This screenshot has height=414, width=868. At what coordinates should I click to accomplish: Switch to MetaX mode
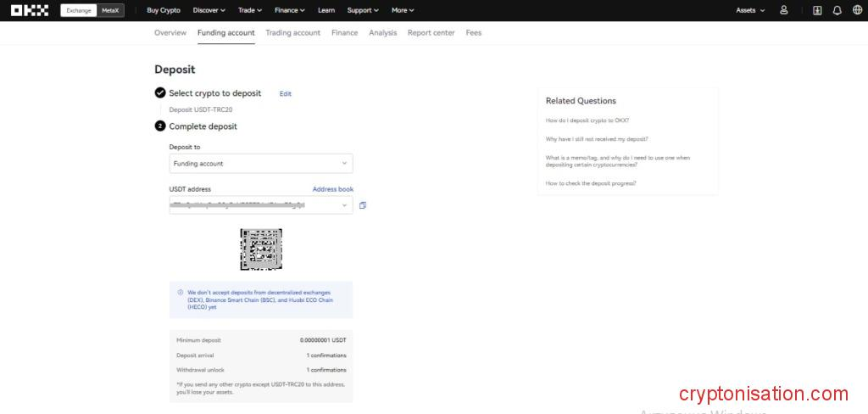tap(110, 10)
